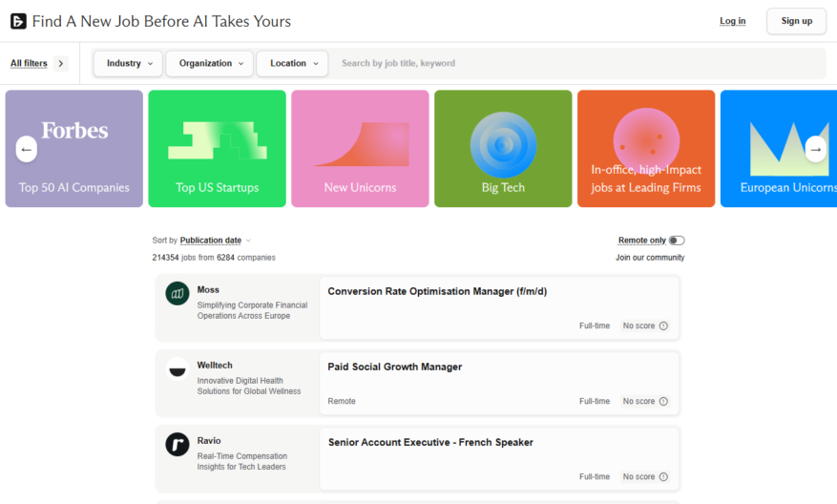Viewport: 837px width, 504px height.
Task: Click the Log in link
Action: click(732, 21)
